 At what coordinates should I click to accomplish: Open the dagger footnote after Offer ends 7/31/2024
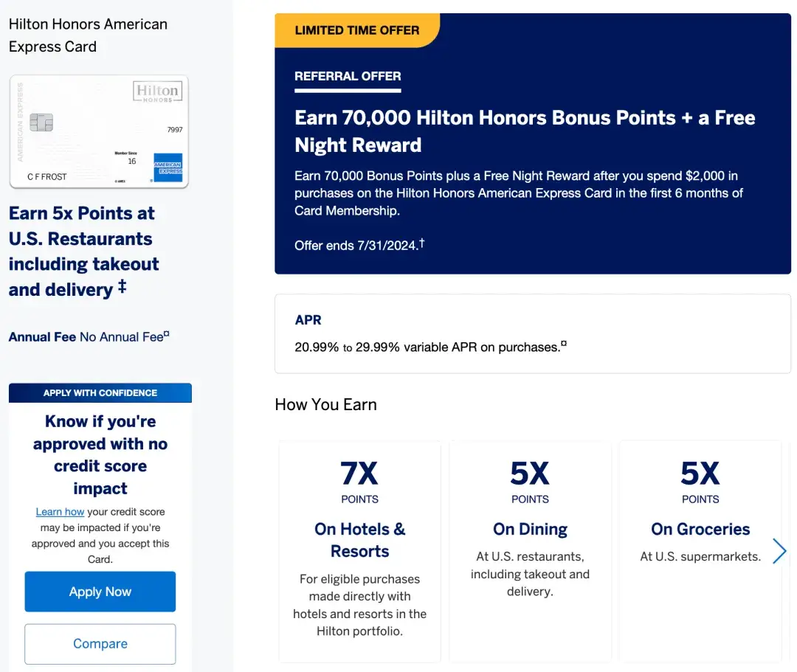pyautogui.click(x=421, y=242)
